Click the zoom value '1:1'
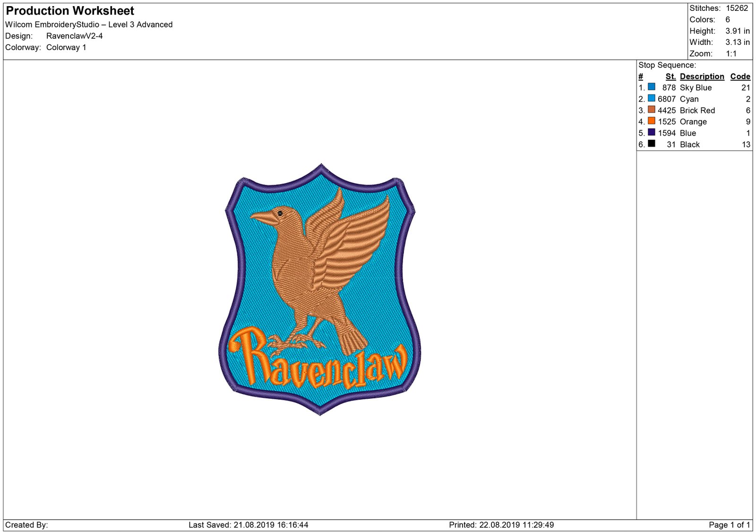The image size is (756, 532). pos(731,53)
